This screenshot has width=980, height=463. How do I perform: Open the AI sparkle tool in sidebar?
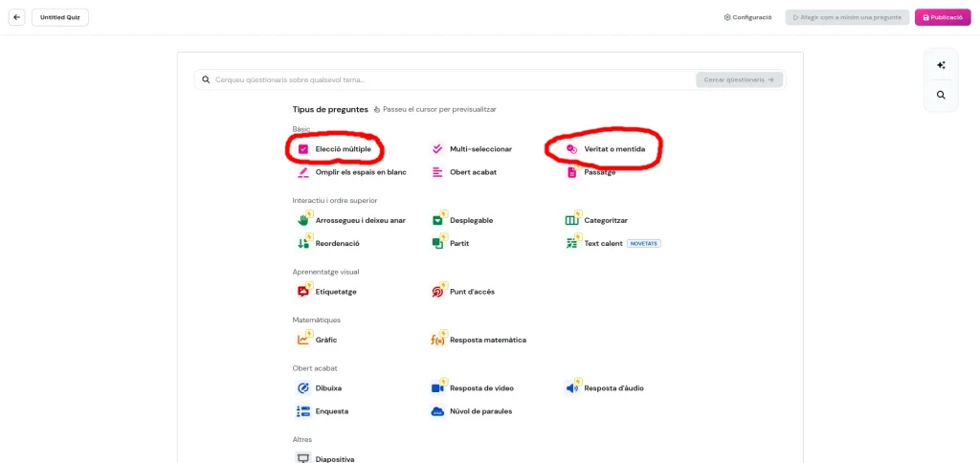point(941,65)
